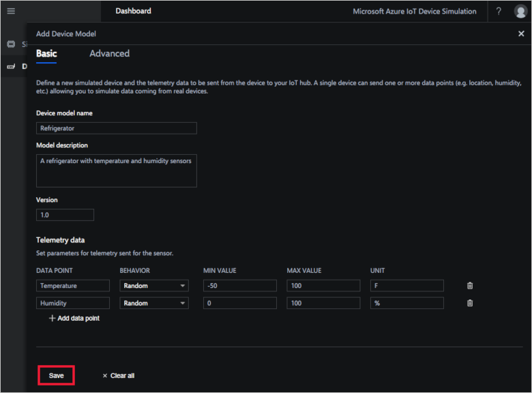The image size is (532, 393).
Task: Edit Humidity min value 0
Action: [240, 303]
